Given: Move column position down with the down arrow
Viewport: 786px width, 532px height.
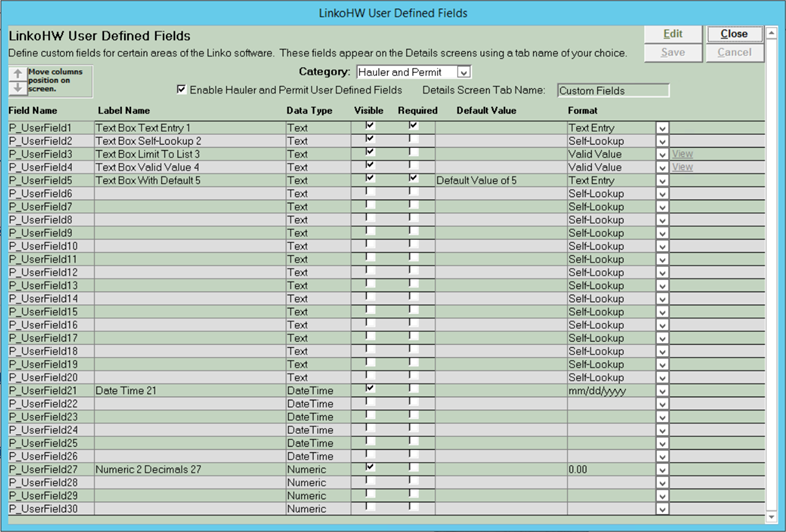Looking at the screenshot, I should point(18,87).
